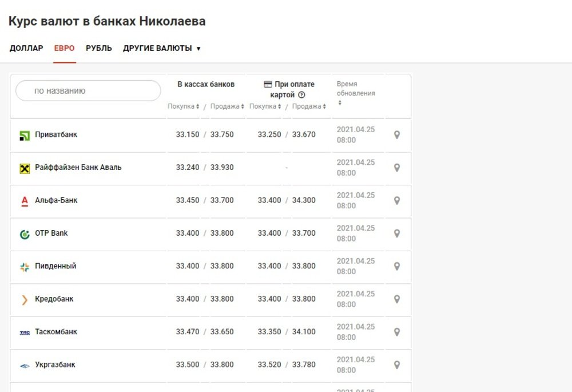Switch to the РУБЛЬ tab
The image size is (572, 392).
pos(99,48)
